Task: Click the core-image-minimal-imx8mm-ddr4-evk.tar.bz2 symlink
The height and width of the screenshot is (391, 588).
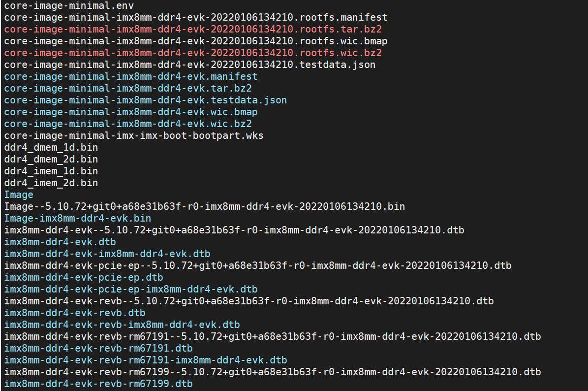Action: pyautogui.click(x=128, y=88)
